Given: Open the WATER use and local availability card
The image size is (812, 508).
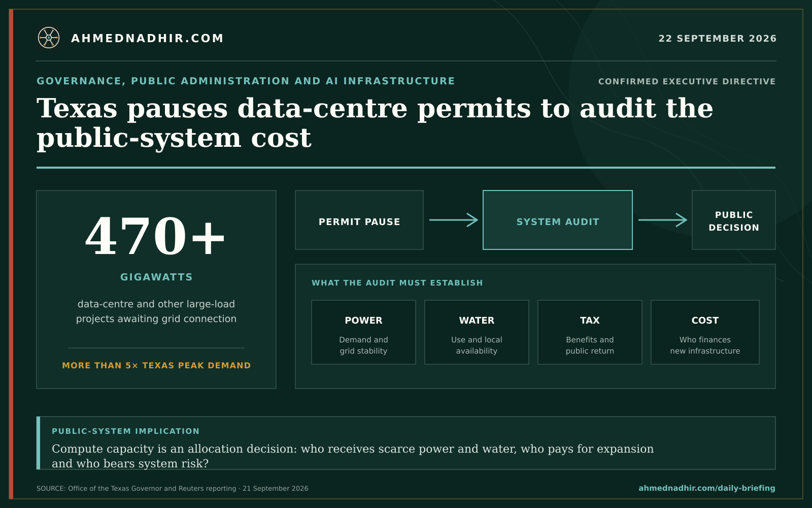Looking at the screenshot, I should [x=477, y=332].
